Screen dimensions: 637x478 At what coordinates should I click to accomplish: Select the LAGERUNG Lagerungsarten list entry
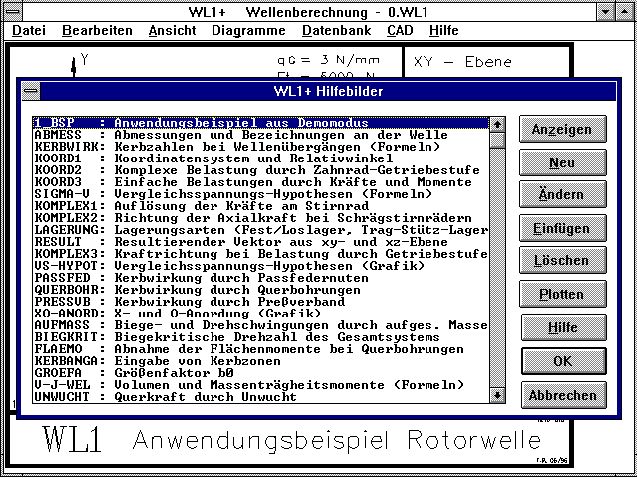(260, 230)
